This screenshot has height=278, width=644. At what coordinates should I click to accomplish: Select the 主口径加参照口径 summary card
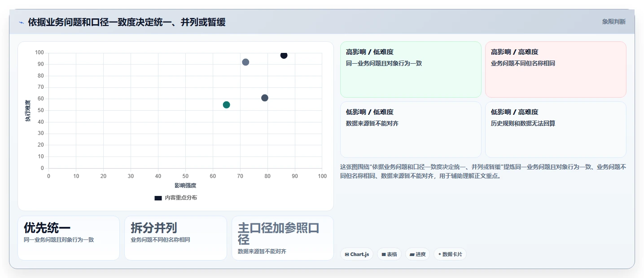(x=283, y=238)
